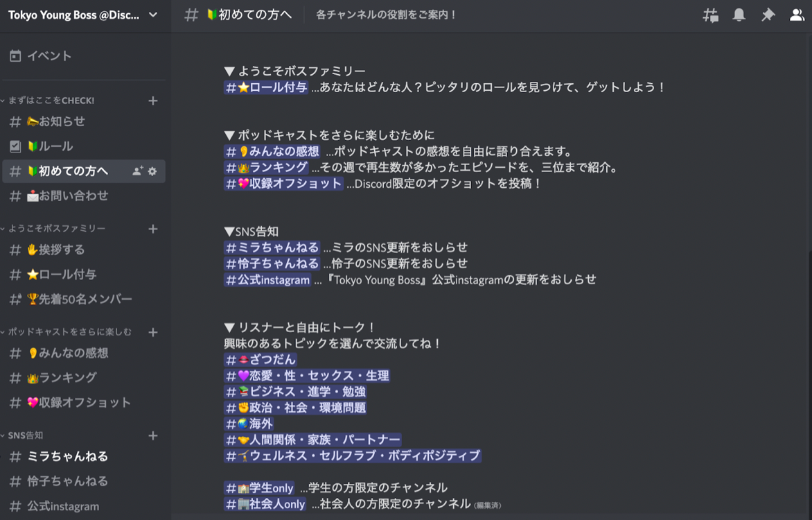
Task: Follow #人間関係・家族・パートナー channel link
Action: tap(312, 440)
